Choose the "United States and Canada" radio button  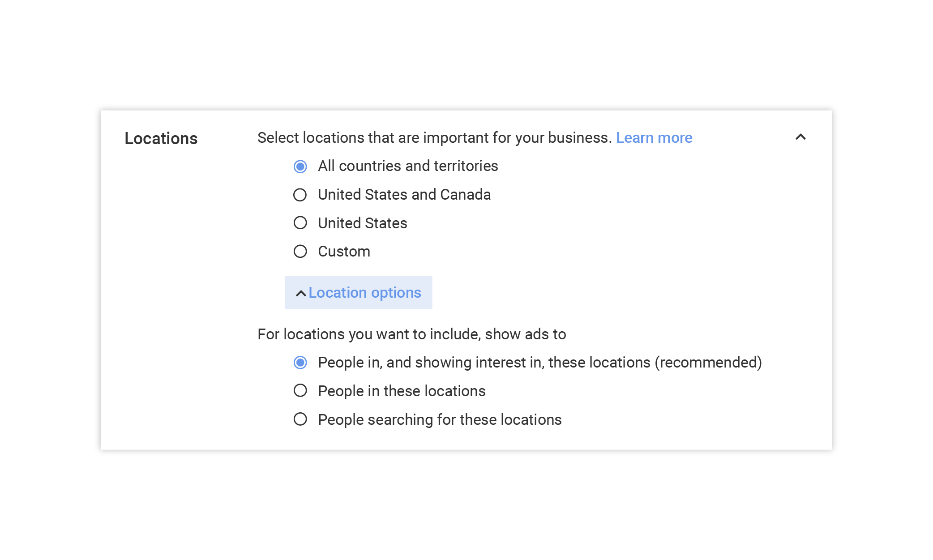(x=300, y=195)
